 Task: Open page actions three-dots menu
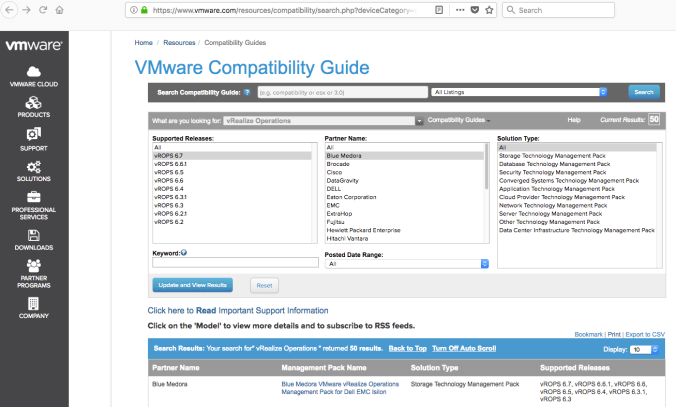tap(460, 10)
